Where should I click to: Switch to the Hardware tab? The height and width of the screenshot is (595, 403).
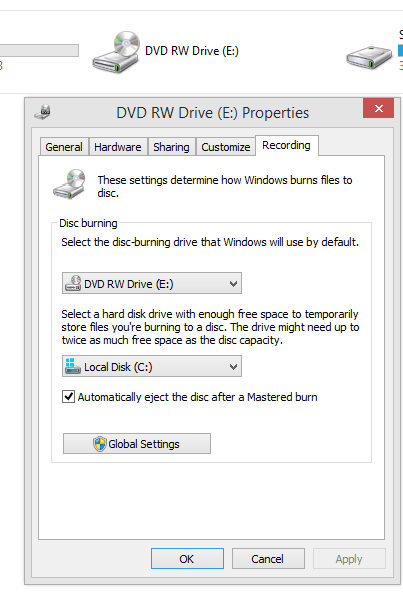(x=118, y=147)
